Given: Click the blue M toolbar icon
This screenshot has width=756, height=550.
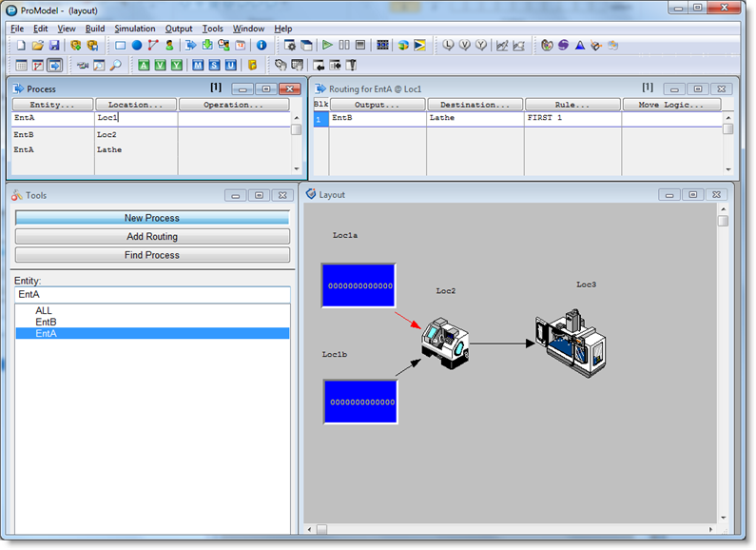Looking at the screenshot, I should tap(198, 65).
